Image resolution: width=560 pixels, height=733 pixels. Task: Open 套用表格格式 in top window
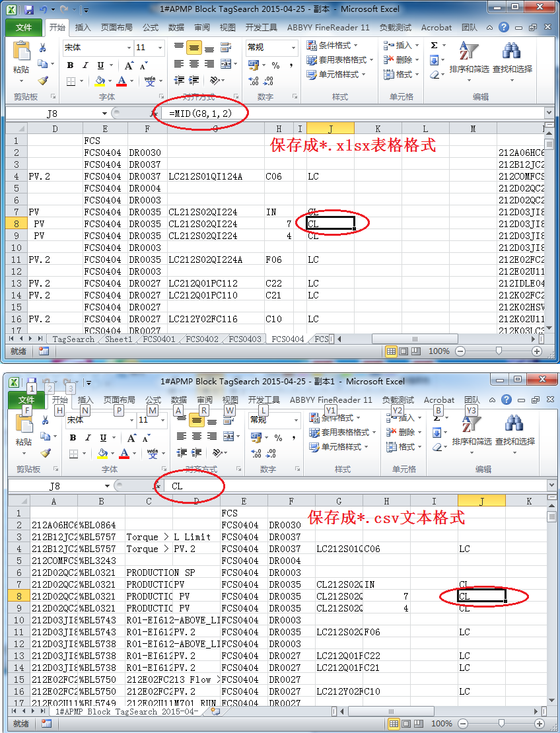point(340,60)
